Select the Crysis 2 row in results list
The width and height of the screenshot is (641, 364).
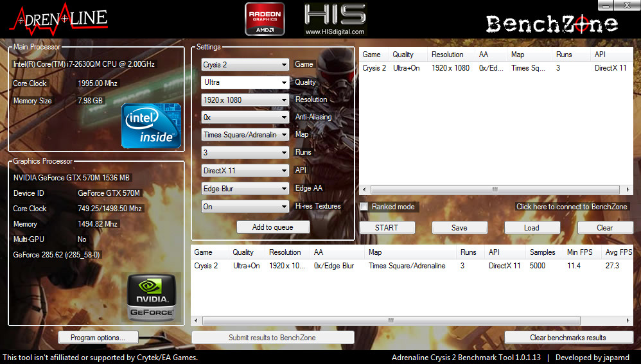412,266
